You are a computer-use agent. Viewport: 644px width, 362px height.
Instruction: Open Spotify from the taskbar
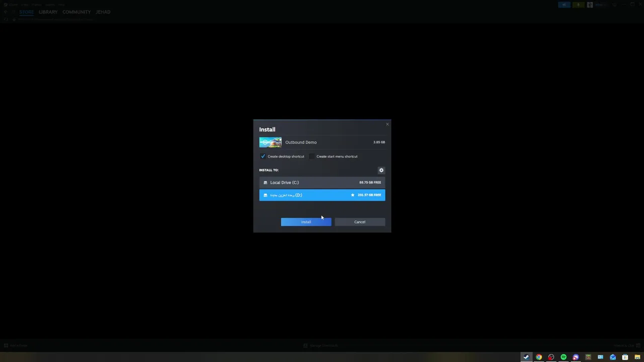tap(563, 357)
